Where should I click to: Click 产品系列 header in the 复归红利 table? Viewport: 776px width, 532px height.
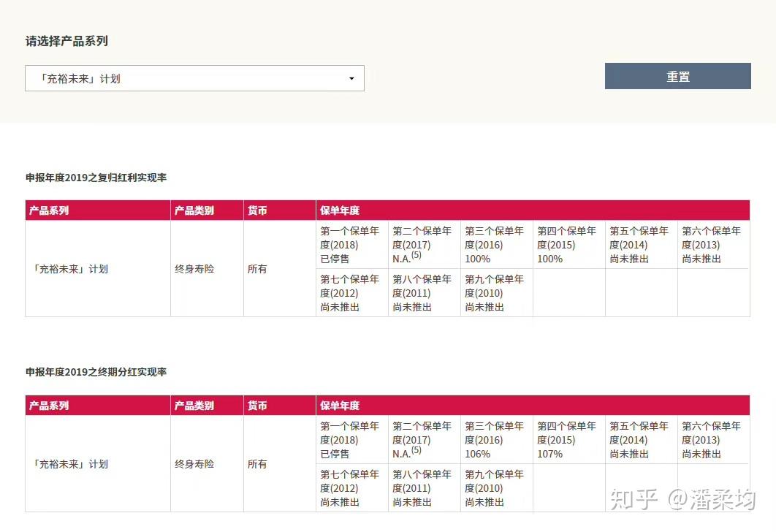pyautogui.click(x=98, y=210)
